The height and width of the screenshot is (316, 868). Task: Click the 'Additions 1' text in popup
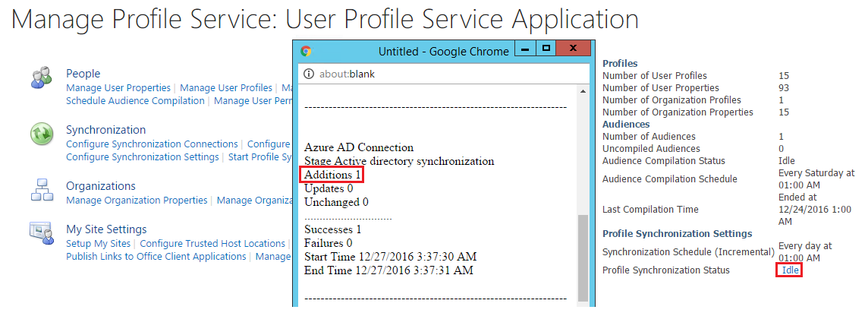click(x=332, y=175)
